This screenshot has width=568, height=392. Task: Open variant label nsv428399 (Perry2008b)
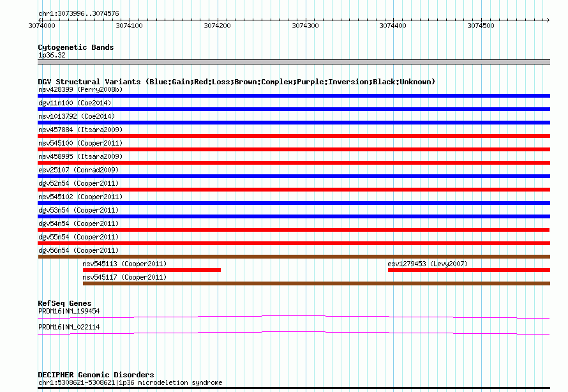click(x=80, y=89)
